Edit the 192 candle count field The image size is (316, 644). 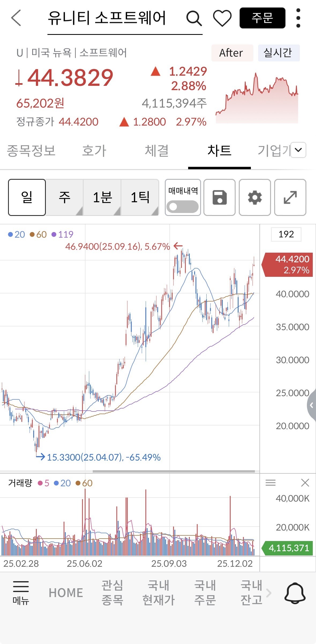(286, 234)
